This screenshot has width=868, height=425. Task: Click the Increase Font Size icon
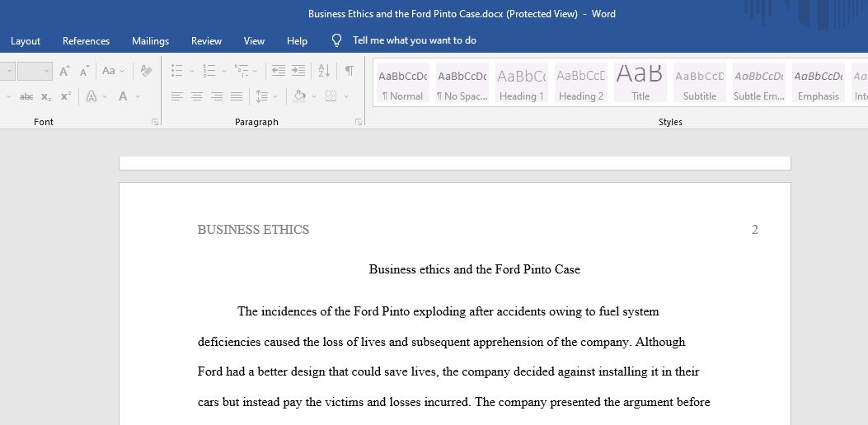65,71
